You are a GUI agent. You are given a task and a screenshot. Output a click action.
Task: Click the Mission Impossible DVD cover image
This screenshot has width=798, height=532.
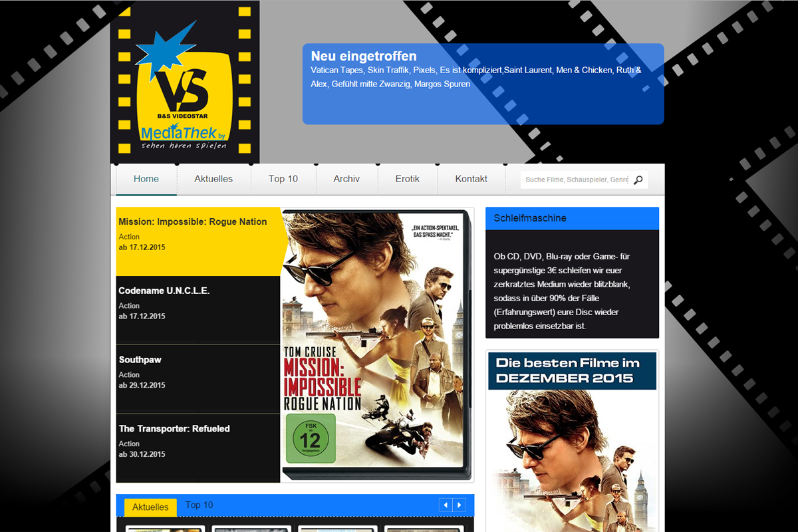(376, 344)
